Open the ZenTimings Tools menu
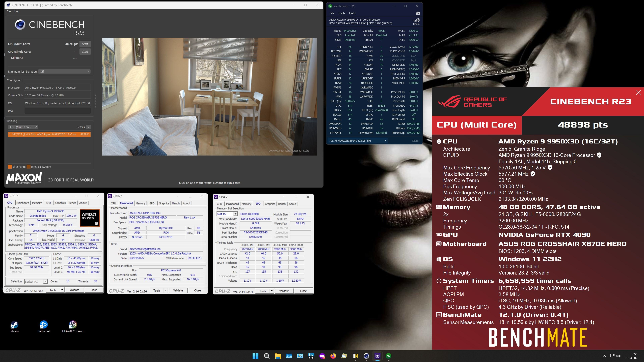This screenshot has height=362, width=644. [x=341, y=13]
